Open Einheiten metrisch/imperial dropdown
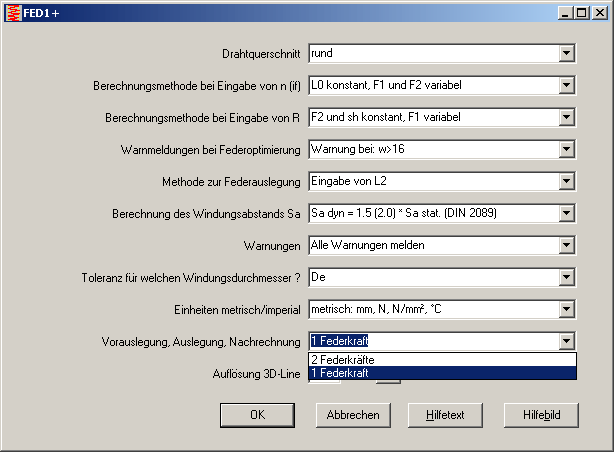This screenshot has width=614, height=452. click(x=566, y=309)
